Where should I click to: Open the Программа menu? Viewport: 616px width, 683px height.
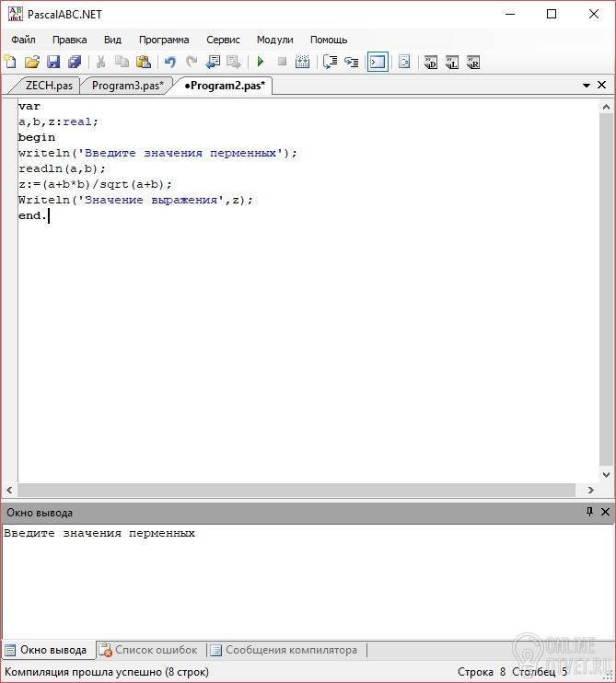click(164, 40)
